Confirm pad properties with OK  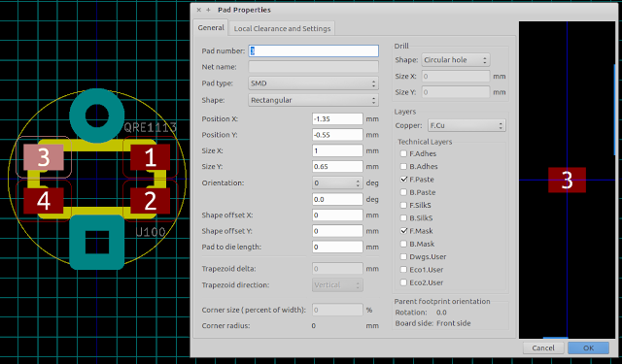588,347
